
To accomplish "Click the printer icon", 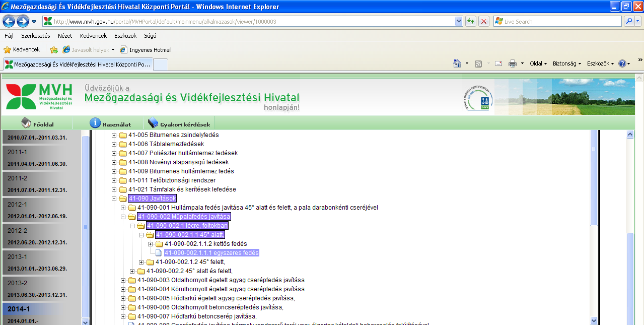I will click(x=513, y=63).
